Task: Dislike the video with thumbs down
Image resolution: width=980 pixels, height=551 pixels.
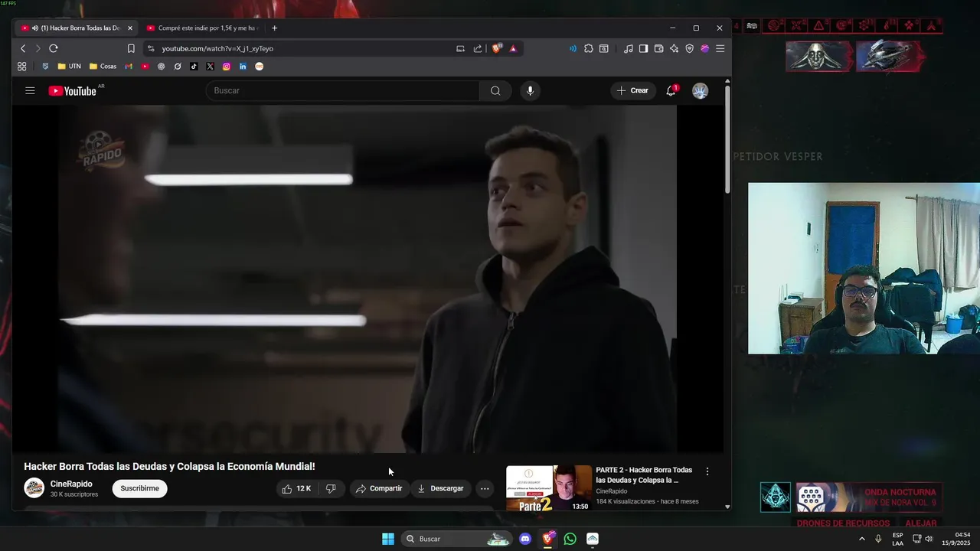Action: (331, 488)
